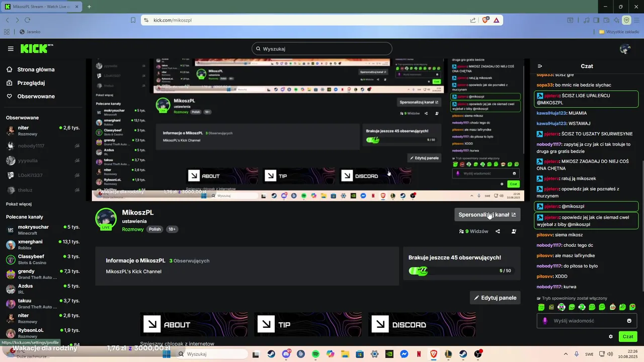Open the Obserwowane following page
The image size is (644, 362).
30,96
